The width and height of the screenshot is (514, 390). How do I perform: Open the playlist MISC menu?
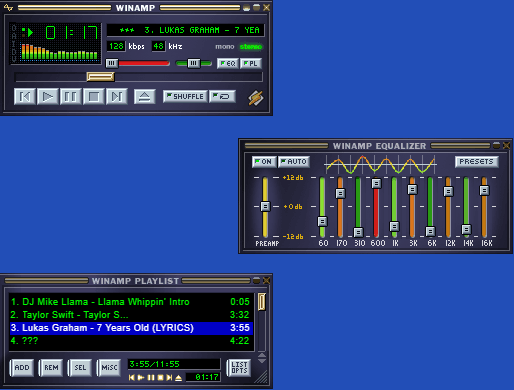click(x=109, y=368)
